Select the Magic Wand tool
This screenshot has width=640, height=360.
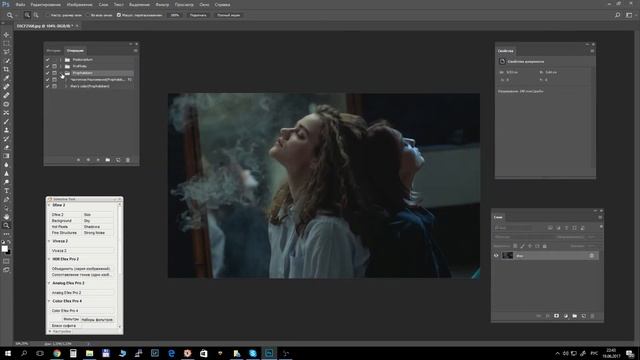pos(6,61)
